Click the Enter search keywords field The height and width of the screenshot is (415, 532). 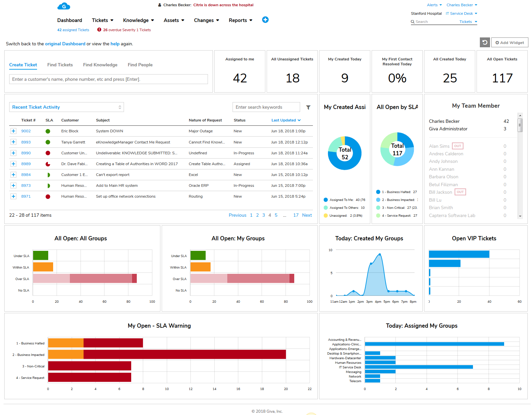point(266,107)
